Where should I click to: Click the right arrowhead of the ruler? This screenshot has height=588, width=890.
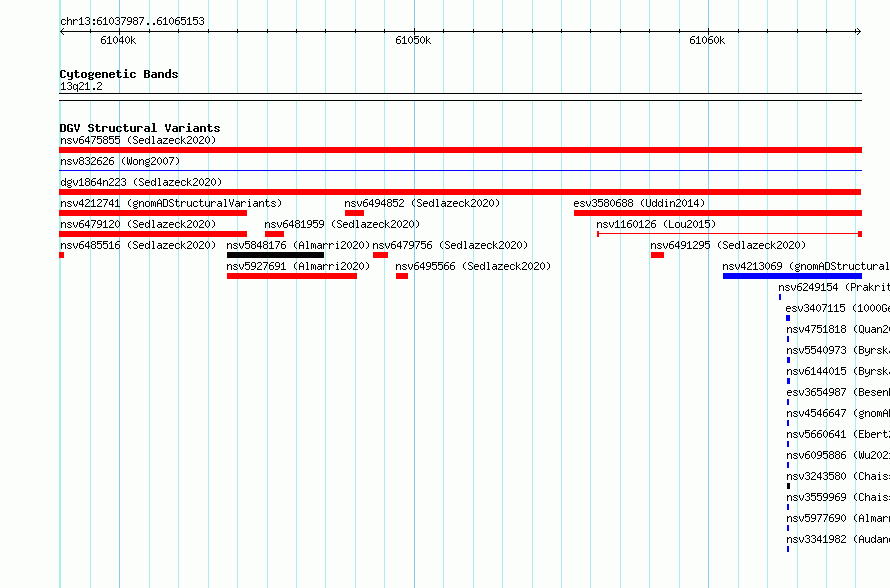[859, 31]
